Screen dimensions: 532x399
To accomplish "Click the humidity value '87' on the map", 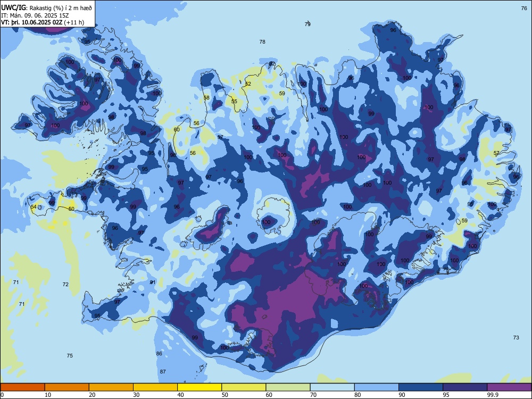I will pyautogui.click(x=163, y=371).
